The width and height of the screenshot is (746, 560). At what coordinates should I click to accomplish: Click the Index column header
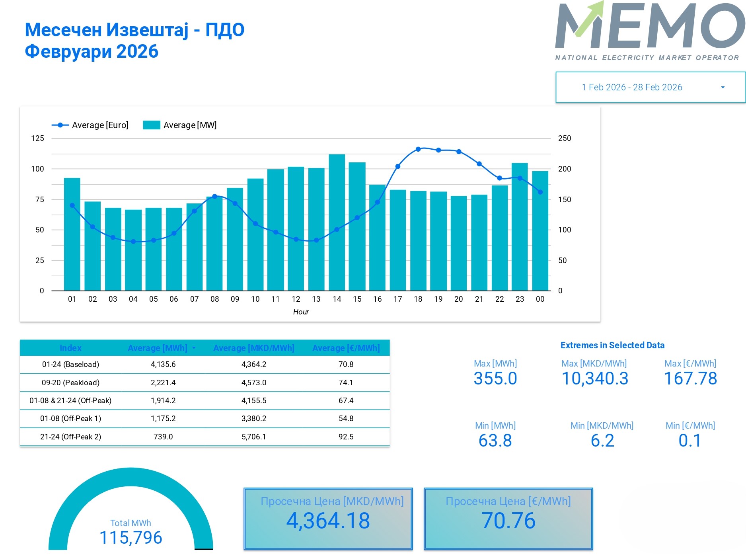point(70,348)
